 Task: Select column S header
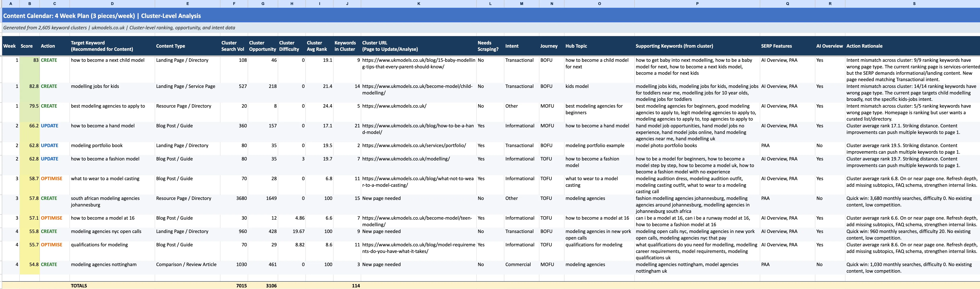(x=914, y=3)
